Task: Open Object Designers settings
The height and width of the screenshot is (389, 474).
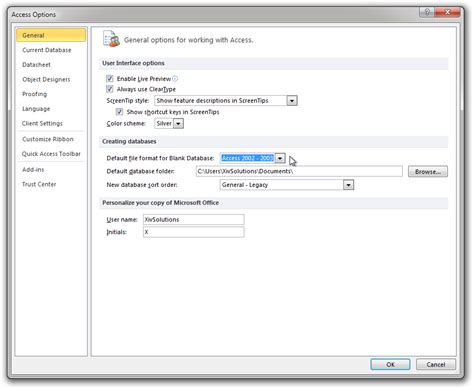Action: (46, 79)
